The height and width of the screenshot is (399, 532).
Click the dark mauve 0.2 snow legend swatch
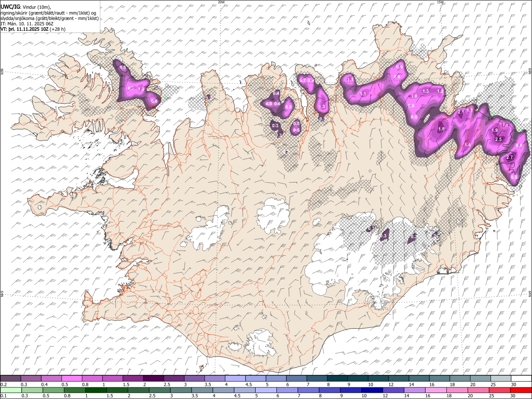10,379
